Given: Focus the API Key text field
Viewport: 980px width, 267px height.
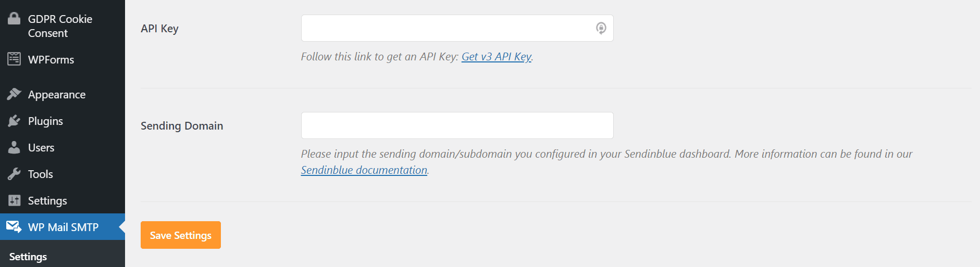Looking at the screenshot, I should coord(447,28).
